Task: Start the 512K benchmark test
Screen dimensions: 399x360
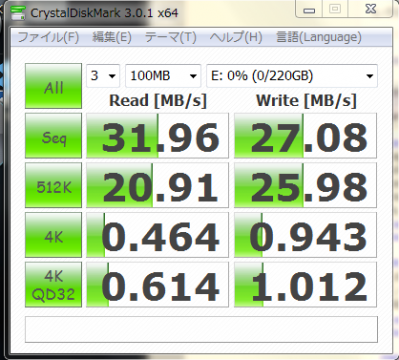Action: tap(53, 185)
